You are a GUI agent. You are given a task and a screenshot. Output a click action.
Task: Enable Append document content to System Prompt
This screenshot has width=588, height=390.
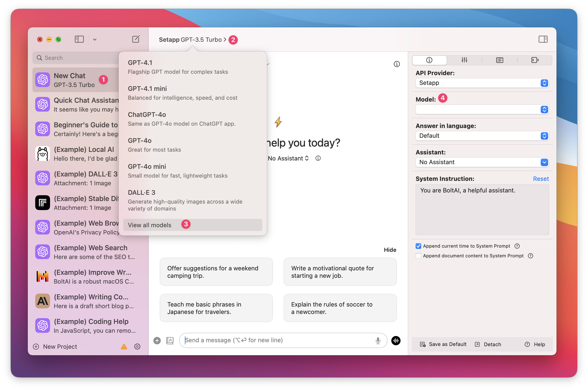tap(418, 256)
